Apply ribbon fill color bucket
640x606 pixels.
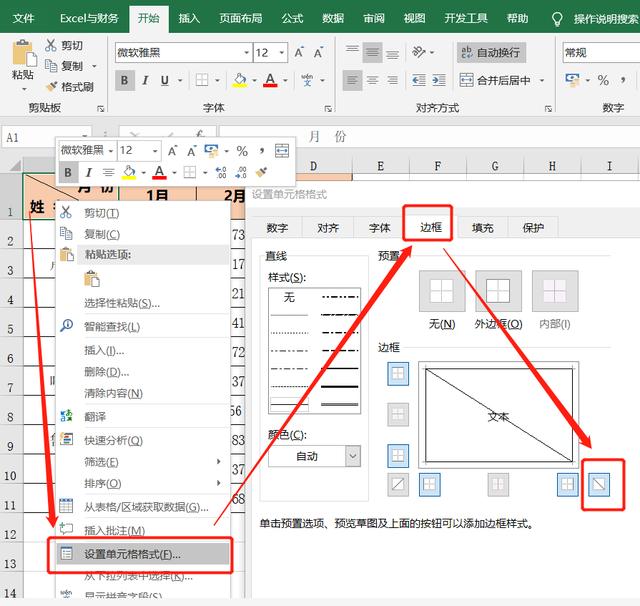pos(240,80)
